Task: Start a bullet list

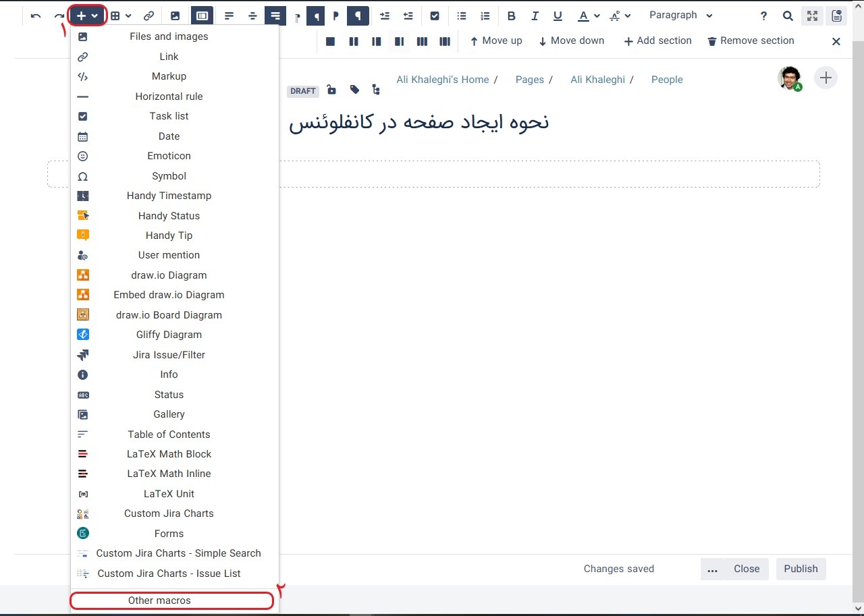Action: [x=462, y=16]
